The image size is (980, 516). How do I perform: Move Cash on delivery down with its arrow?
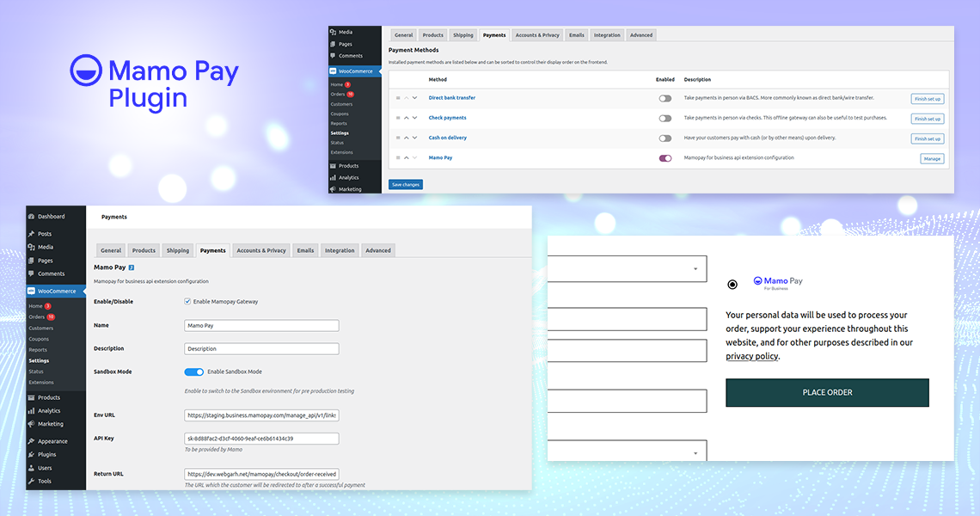pyautogui.click(x=414, y=138)
